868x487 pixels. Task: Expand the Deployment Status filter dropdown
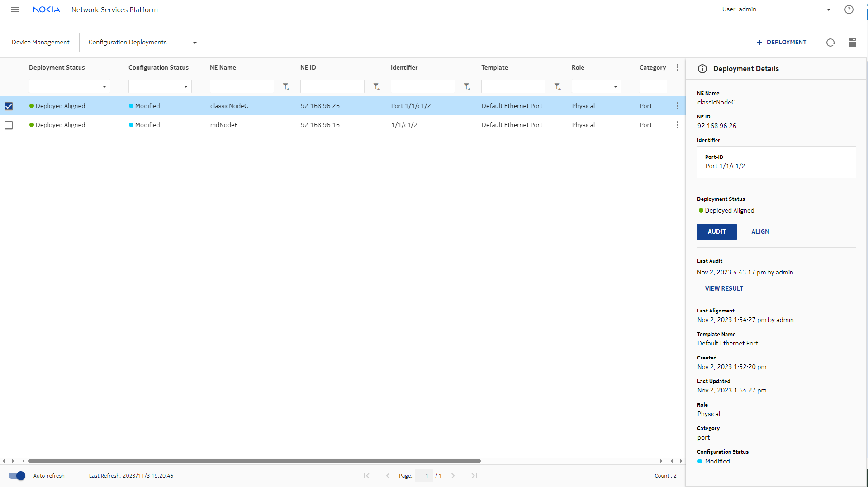tap(104, 87)
